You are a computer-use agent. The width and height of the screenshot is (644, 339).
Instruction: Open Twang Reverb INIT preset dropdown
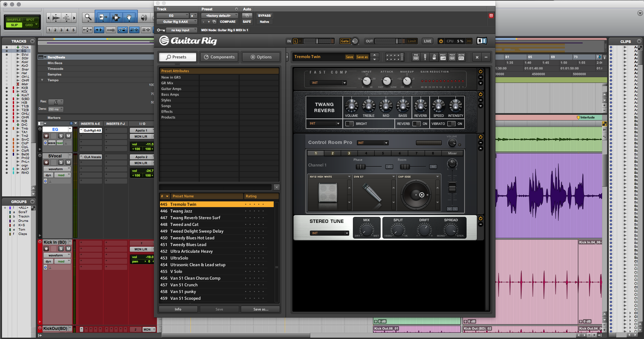pyautogui.click(x=324, y=124)
